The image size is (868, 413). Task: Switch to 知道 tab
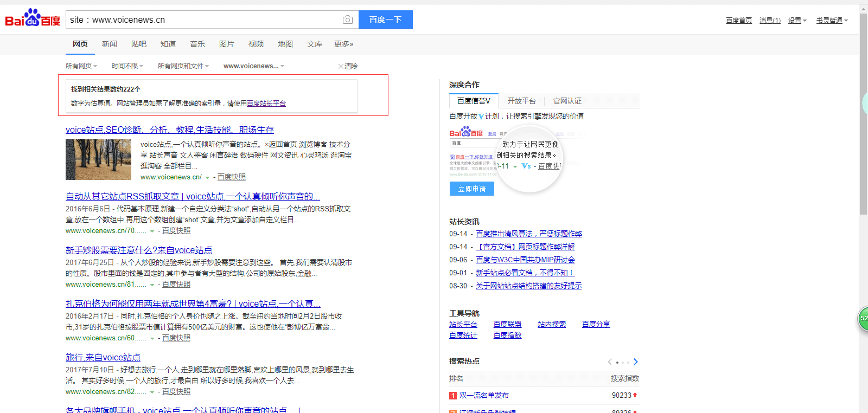(x=168, y=44)
